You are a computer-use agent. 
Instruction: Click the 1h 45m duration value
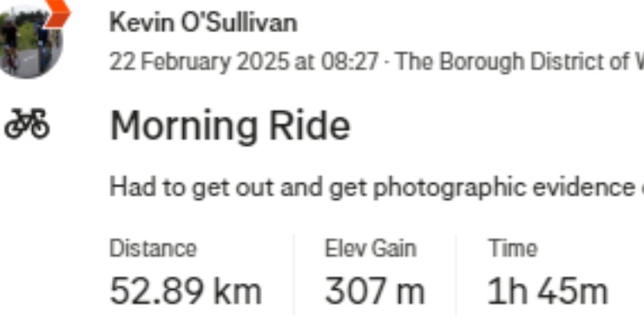coord(547,291)
